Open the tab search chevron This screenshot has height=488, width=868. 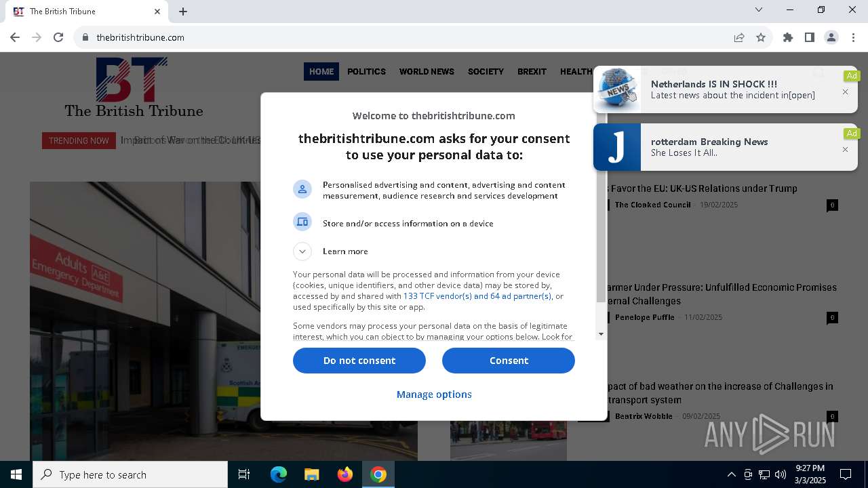pyautogui.click(x=759, y=9)
